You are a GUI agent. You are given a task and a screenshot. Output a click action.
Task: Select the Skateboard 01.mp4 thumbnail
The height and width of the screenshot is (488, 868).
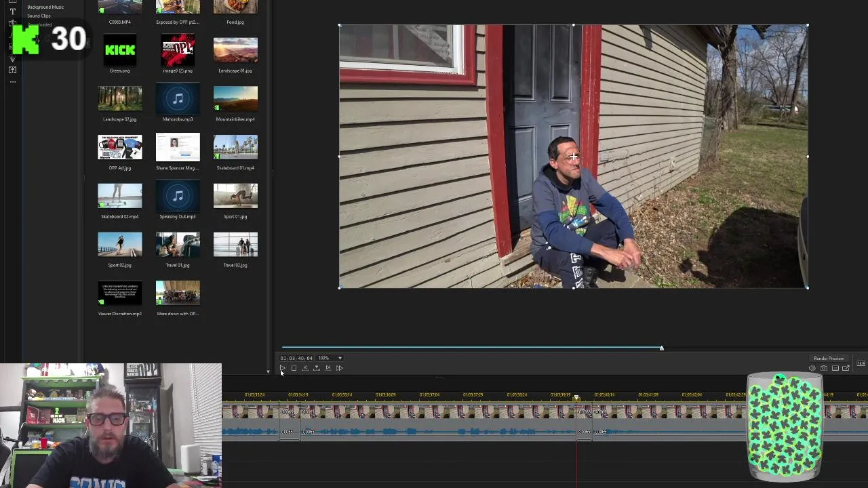click(235, 147)
